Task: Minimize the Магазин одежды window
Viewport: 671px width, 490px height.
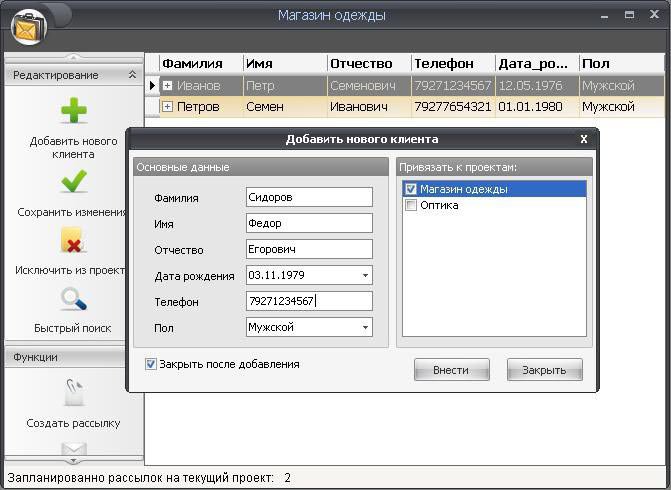Action: tap(605, 16)
